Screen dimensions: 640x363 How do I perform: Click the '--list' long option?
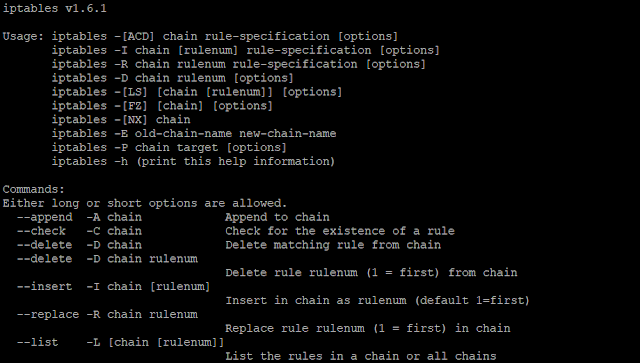click(x=38, y=342)
